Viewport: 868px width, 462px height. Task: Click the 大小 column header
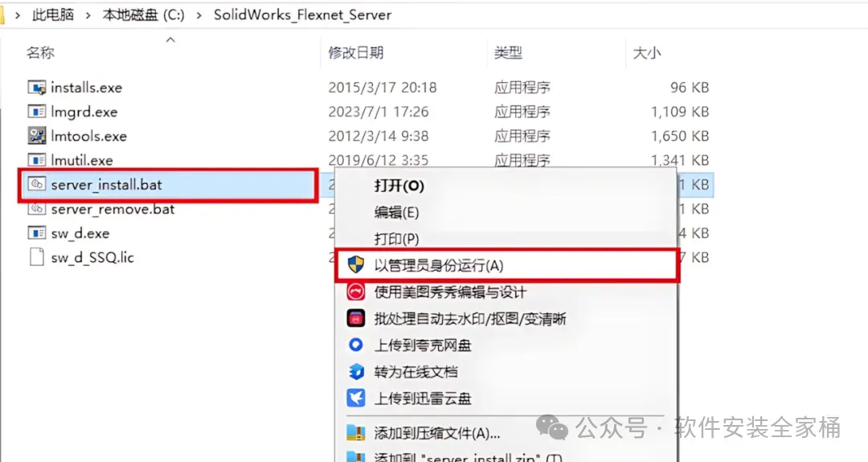tap(646, 53)
